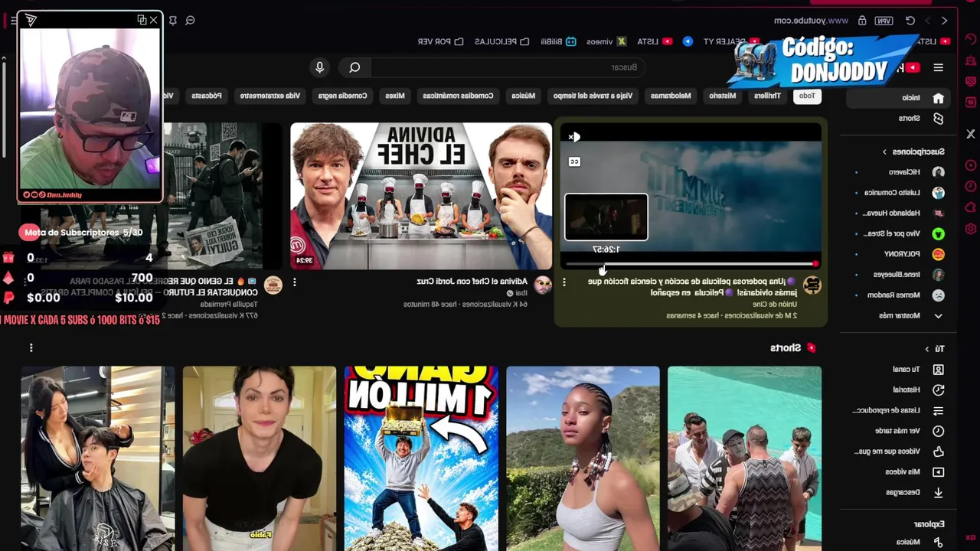Open Taquilla Premiada channel link
The height and width of the screenshot is (551, 980).
tap(229, 304)
